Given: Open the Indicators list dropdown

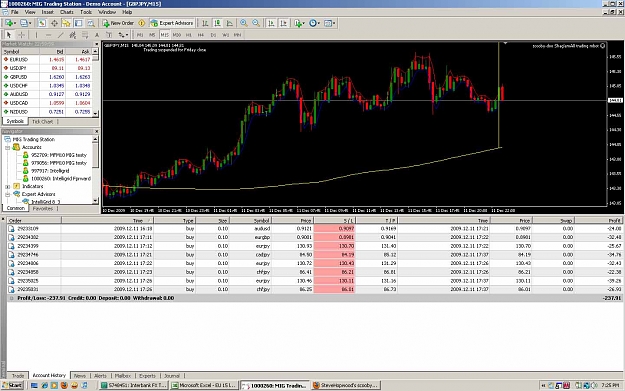Looking at the screenshot, I should click(x=299, y=23).
